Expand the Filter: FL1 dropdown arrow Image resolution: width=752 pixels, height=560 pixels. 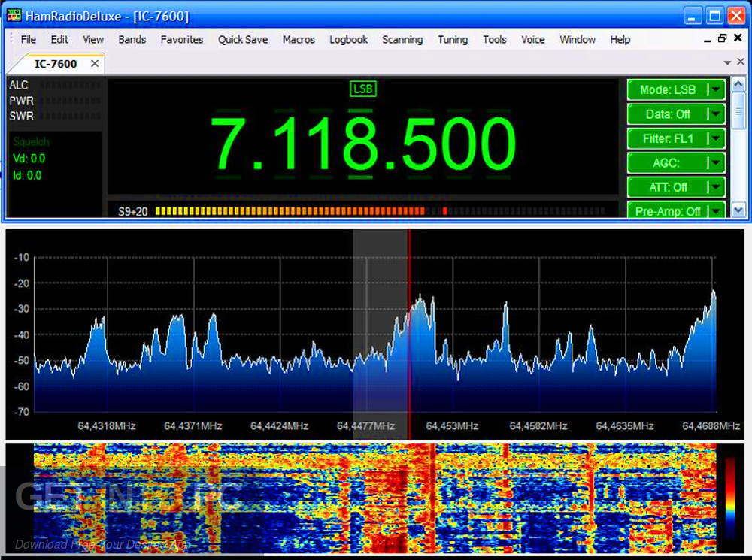[716, 138]
